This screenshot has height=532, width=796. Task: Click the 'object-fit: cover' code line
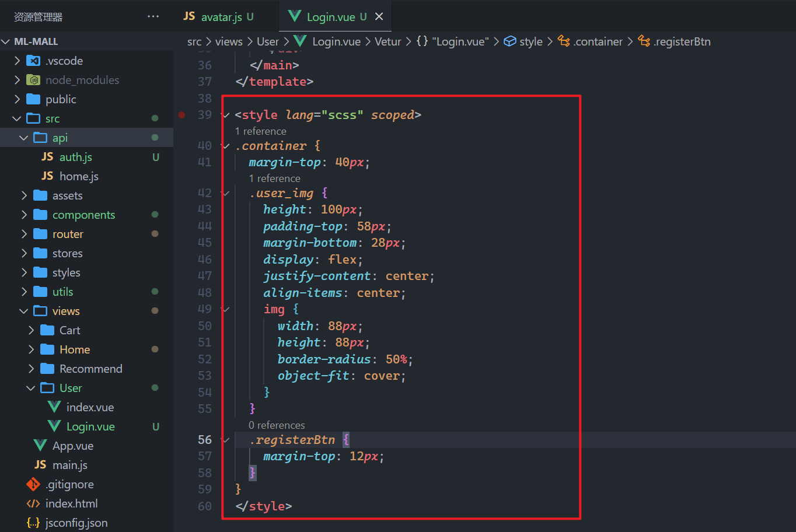click(342, 376)
